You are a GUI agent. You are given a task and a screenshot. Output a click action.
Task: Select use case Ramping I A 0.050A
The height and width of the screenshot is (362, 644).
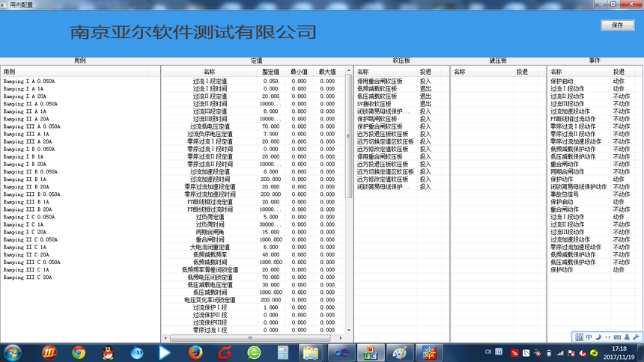(30, 82)
